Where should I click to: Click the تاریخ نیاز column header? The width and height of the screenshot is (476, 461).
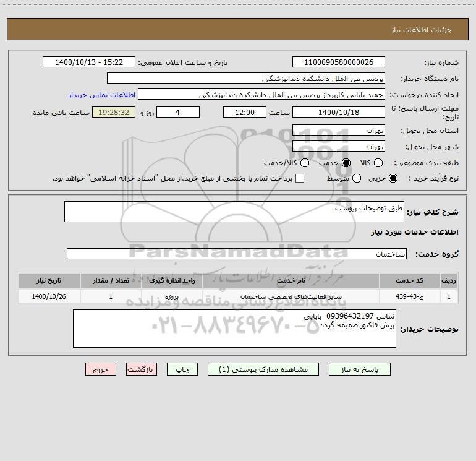[x=49, y=280]
